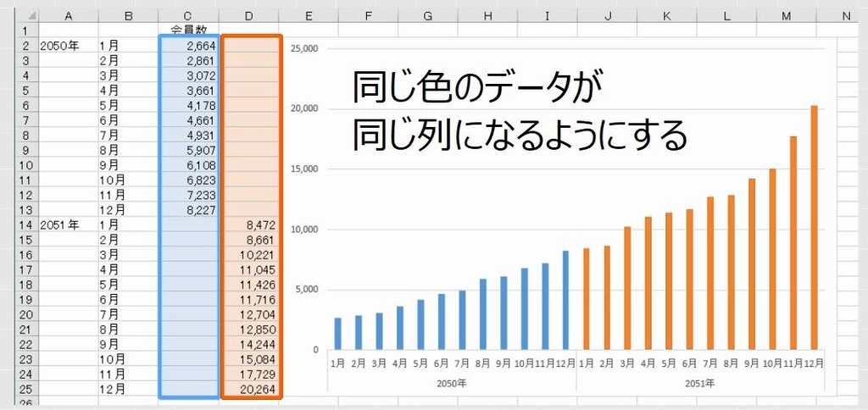Click the select-all corner of the sheet

coord(26,16)
